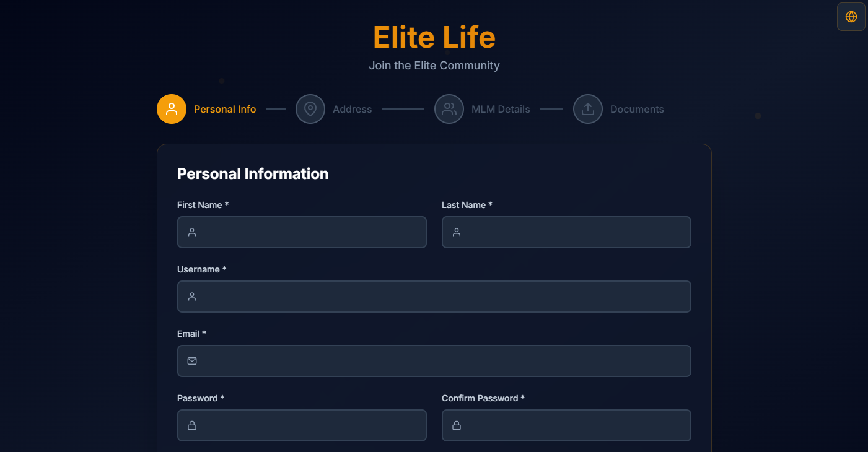Click the MLM Details group icon
The width and height of the screenshot is (868, 452).
[449, 108]
